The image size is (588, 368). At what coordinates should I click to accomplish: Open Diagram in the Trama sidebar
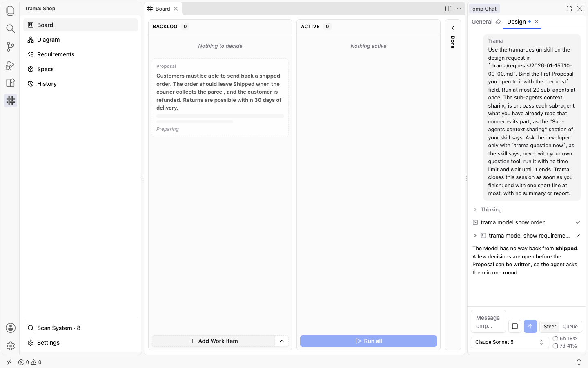coord(81,40)
